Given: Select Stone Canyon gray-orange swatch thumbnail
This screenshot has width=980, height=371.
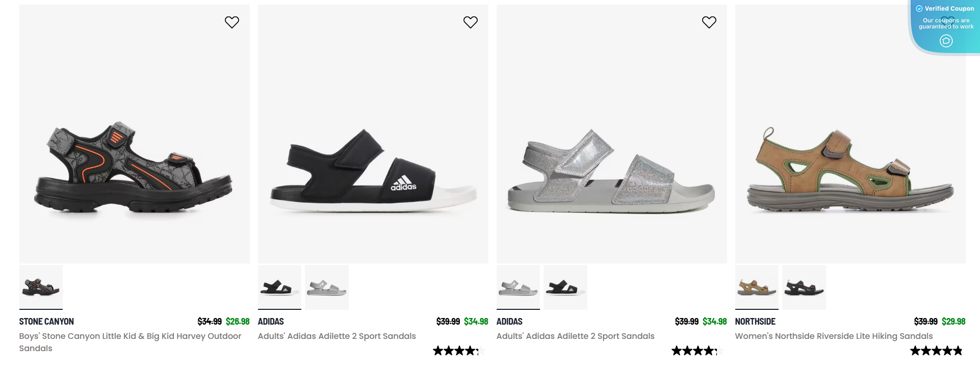Looking at the screenshot, I should 41,287.
